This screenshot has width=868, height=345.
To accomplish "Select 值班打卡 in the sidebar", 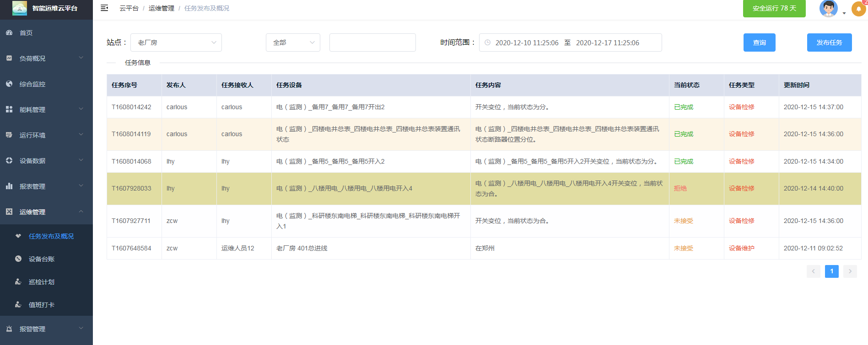I will [42, 305].
